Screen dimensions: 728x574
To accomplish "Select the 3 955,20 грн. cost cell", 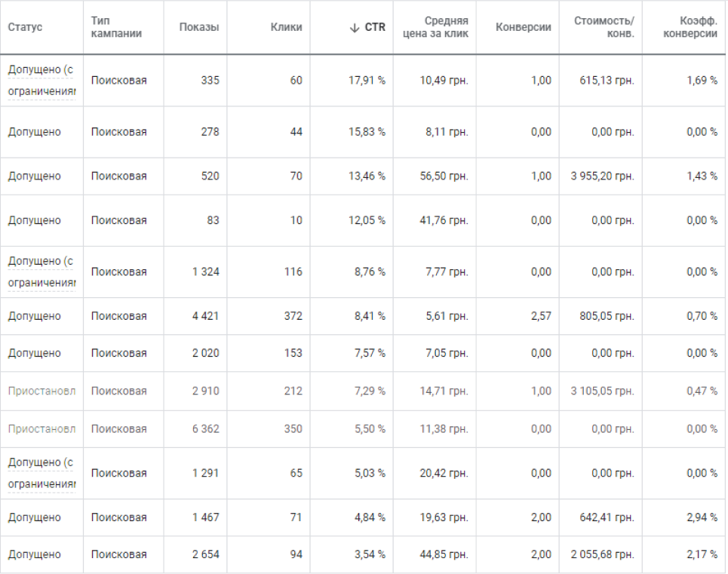I will 602,176.
